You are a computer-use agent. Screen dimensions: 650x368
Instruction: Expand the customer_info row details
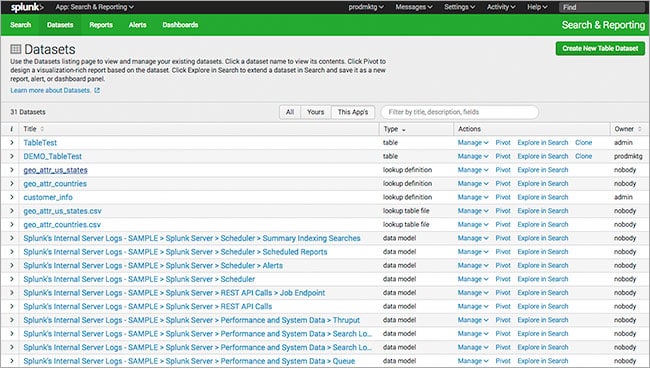(x=12, y=197)
